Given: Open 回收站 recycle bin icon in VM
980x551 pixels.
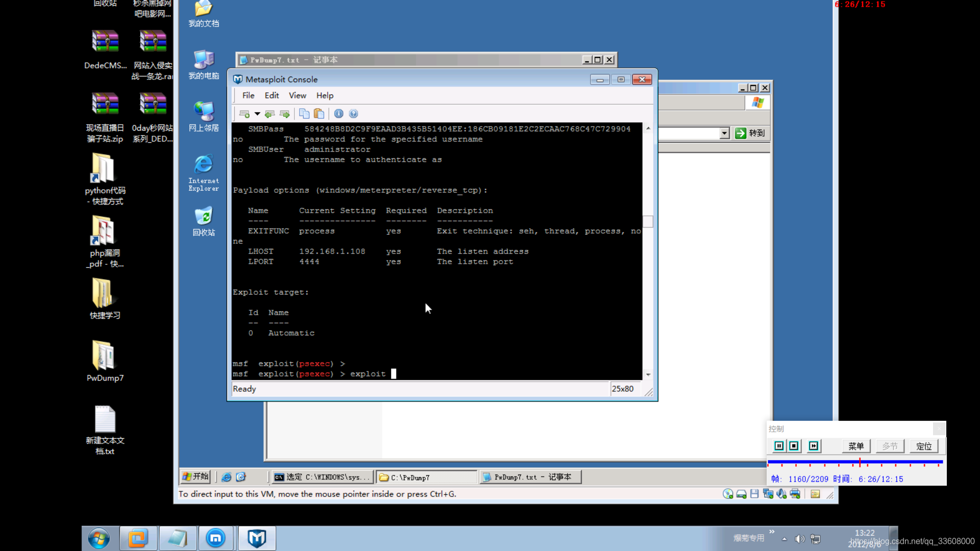Looking at the screenshot, I should point(204,221).
